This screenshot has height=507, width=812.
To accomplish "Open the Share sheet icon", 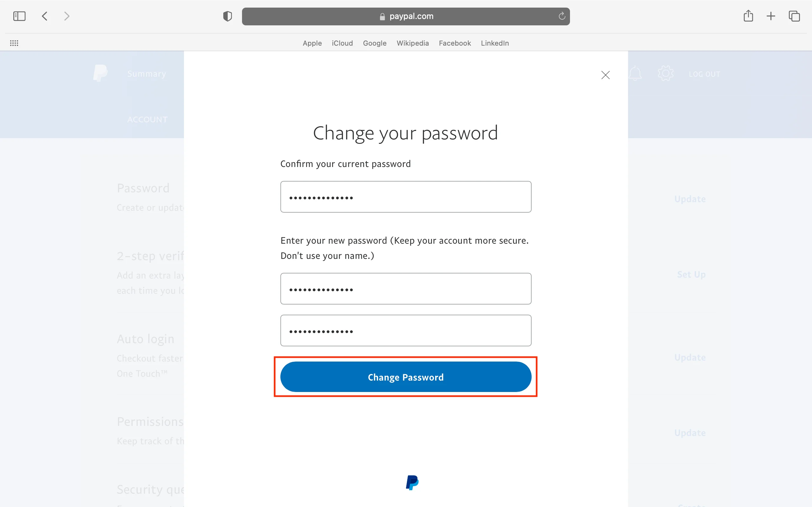I will (x=748, y=16).
